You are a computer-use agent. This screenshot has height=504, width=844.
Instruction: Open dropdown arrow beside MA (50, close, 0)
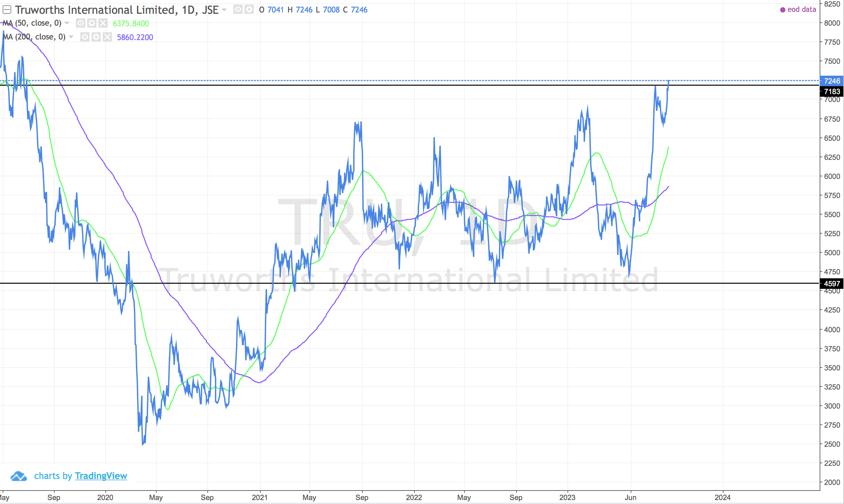67,23
